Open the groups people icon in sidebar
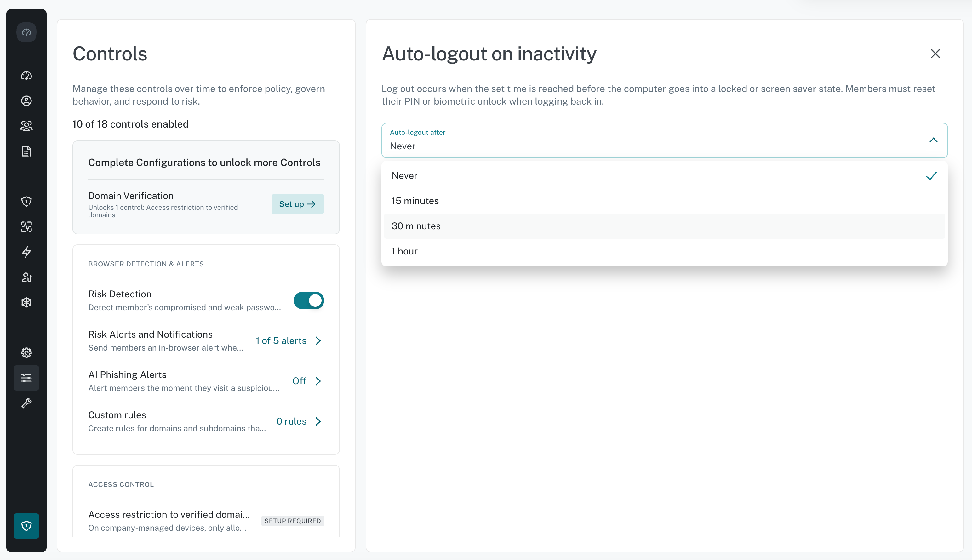This screenshot has height=560, width=972. (x=26, y=126)
